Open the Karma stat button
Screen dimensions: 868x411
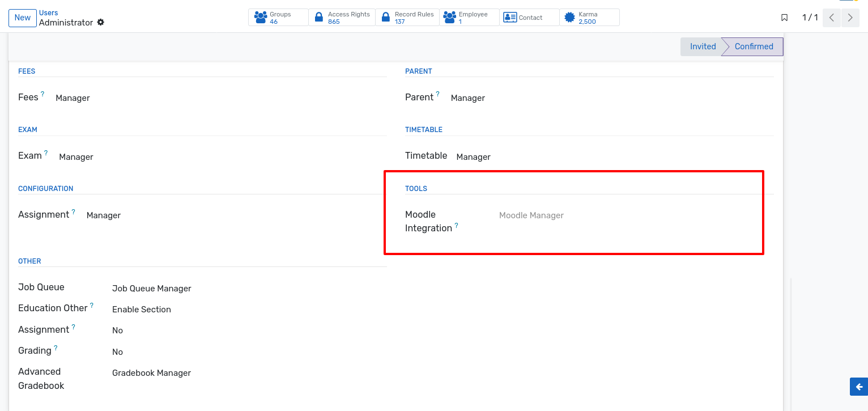click(x=589, y=18)
